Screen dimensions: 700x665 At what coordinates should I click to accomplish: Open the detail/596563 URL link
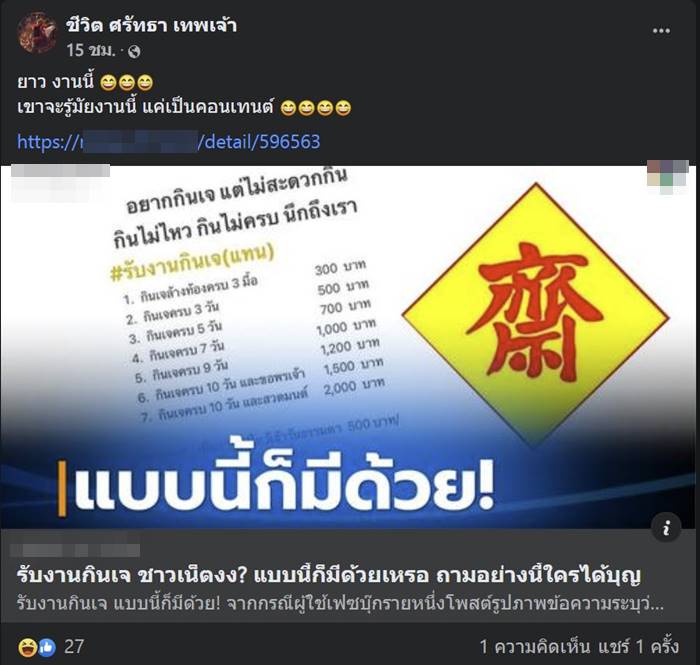coord(169,142)
